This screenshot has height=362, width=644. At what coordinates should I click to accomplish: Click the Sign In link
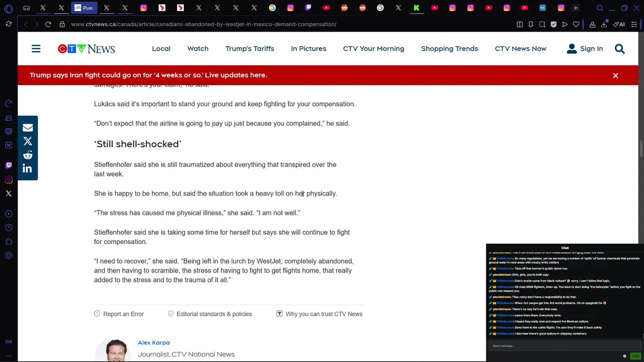point(591,49)
